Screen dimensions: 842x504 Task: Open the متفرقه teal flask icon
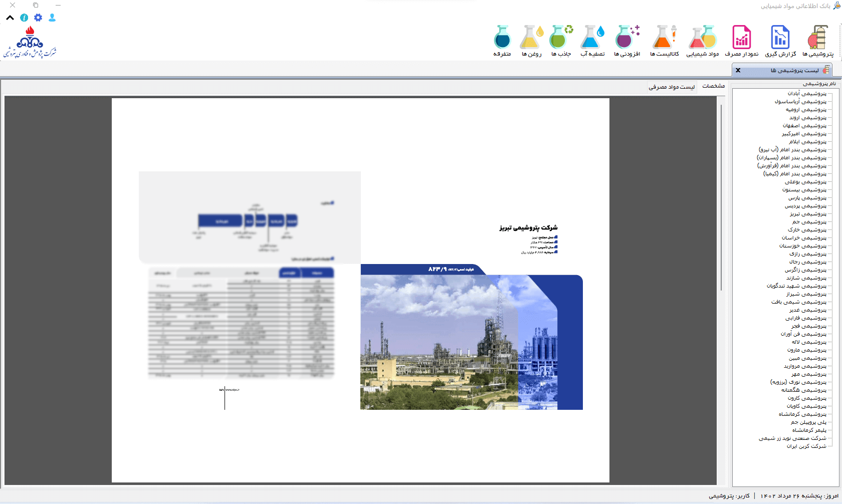click(502, 41)
